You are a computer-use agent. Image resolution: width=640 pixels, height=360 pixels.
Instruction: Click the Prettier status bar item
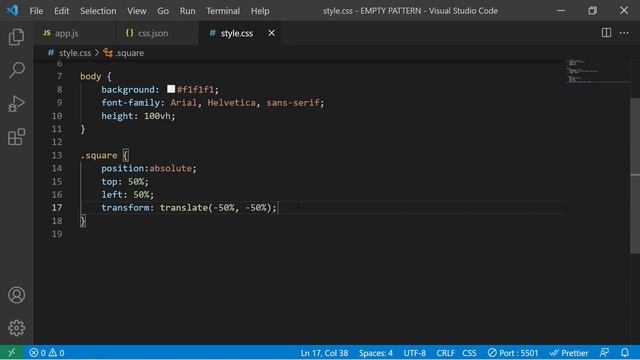[x=569, y=353]
